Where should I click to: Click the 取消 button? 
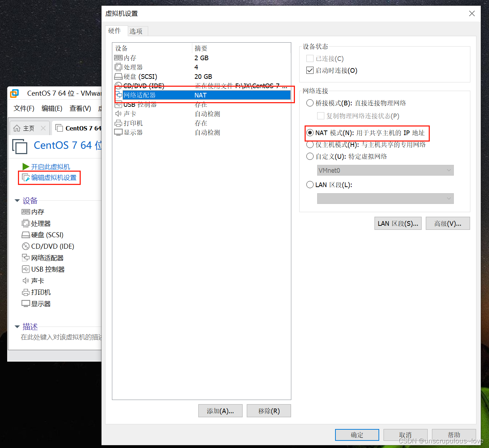(x=405, y=435)
